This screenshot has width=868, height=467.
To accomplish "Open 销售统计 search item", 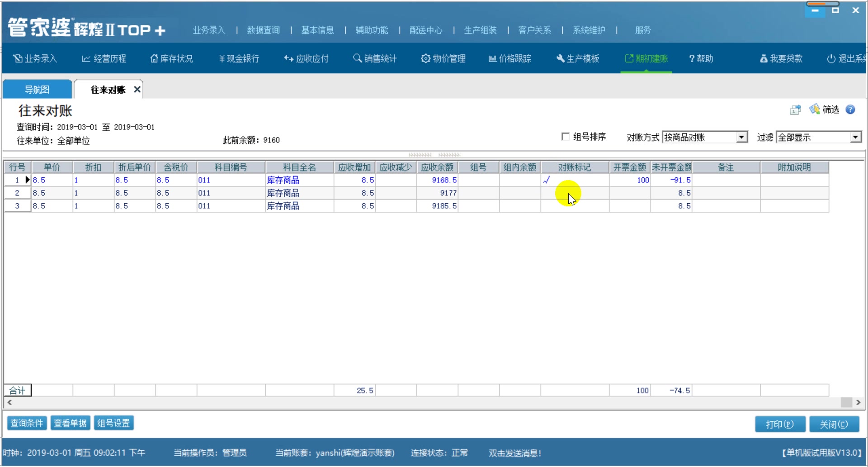I will [x=375, y=59].
